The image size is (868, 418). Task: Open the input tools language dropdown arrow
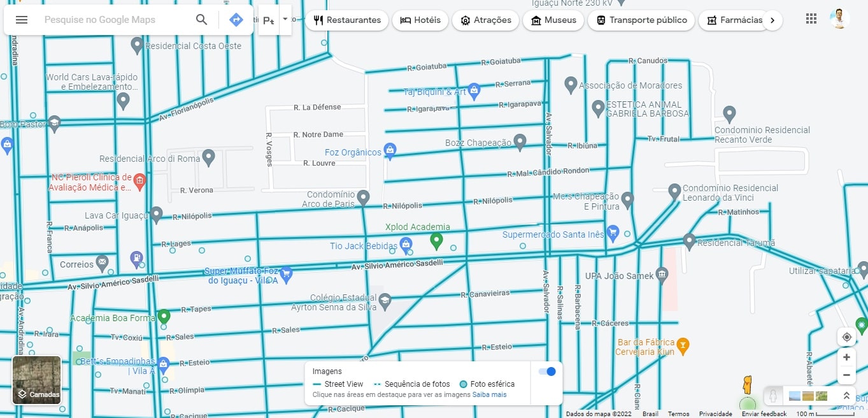point(285,20)
